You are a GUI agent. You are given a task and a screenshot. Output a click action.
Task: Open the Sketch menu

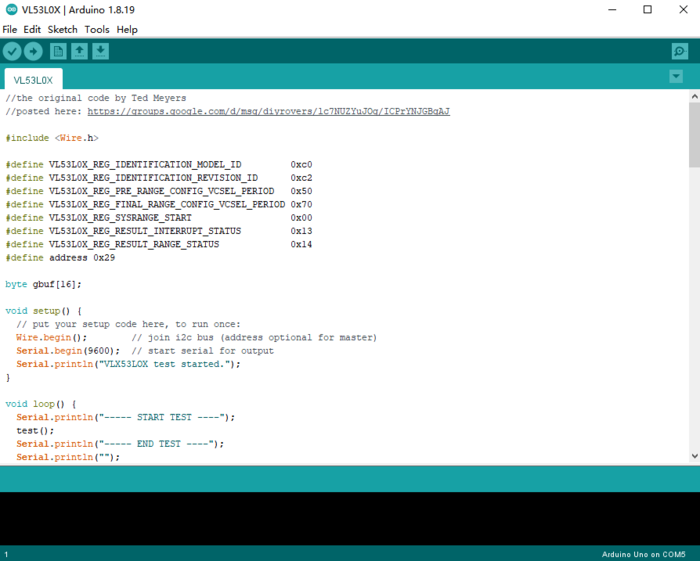coord(62,29)
